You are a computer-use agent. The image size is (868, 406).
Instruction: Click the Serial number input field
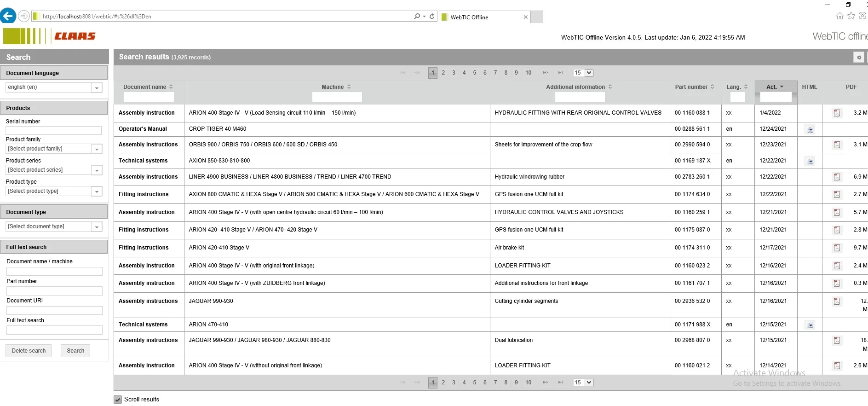pyautogui.click(x=53, y=131)
